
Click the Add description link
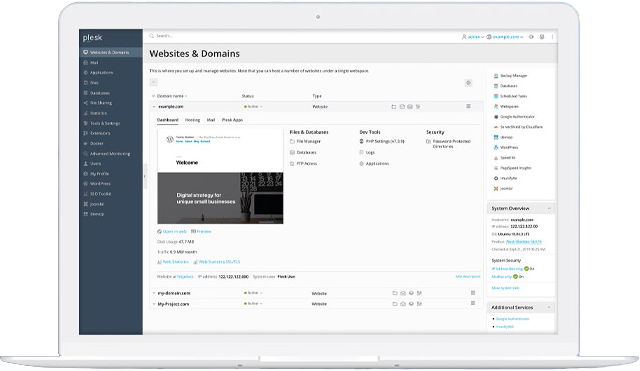[468, 277]
